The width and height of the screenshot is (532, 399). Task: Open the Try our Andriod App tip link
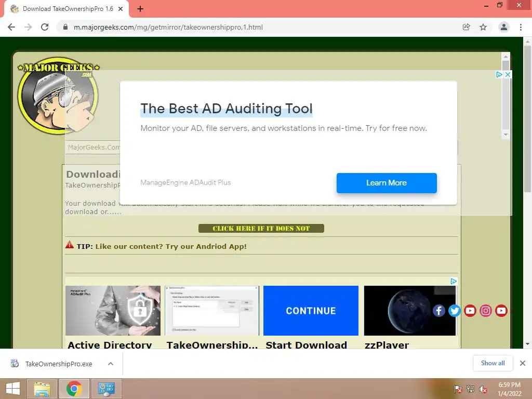tap(171, 246)
